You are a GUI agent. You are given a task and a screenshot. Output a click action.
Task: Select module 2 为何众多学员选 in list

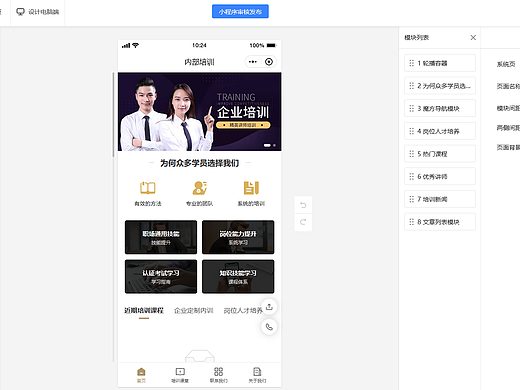[x=440, y=86]
